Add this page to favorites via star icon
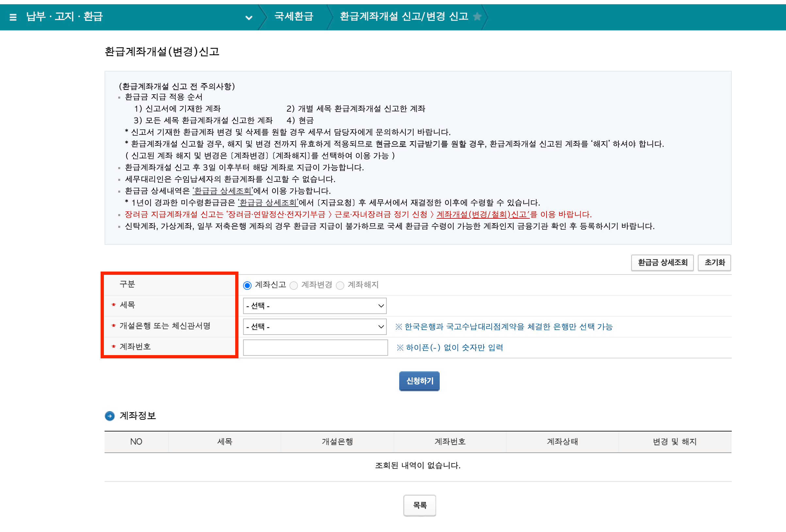 pos(477,16)
